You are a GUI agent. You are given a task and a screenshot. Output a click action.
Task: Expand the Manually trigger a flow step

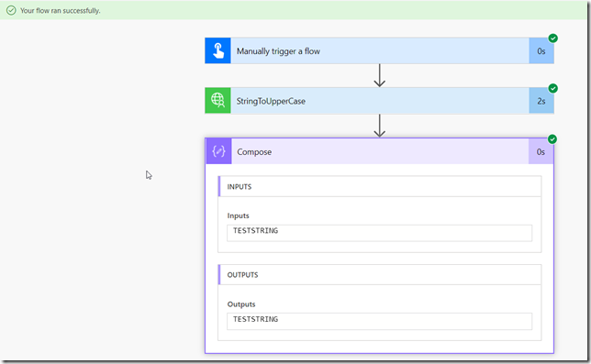point(380,50)
